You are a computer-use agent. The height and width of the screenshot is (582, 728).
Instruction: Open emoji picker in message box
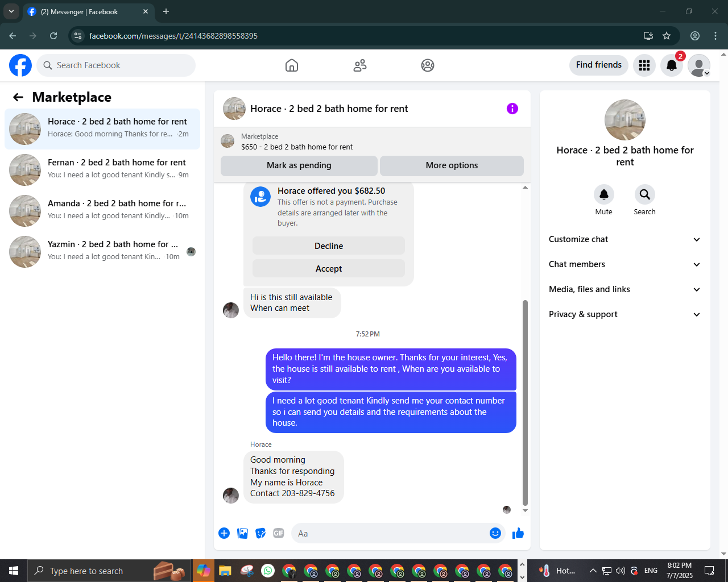(x=495, y=533)
